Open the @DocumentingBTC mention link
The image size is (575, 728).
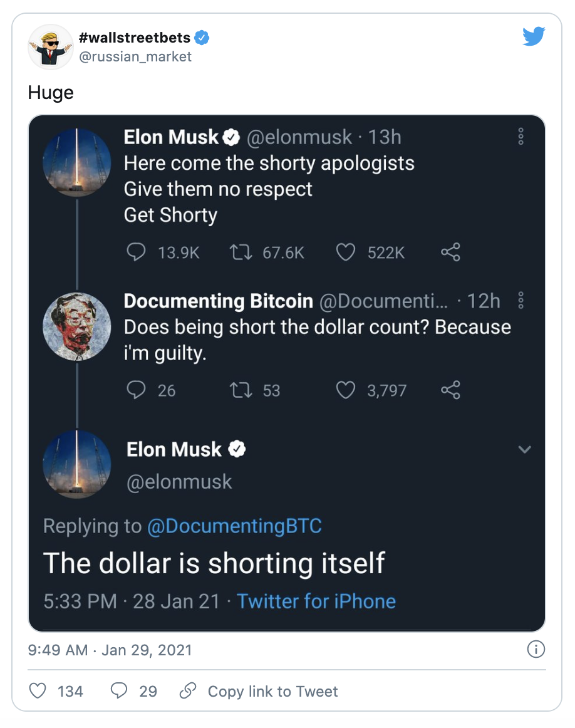(234, 526)
